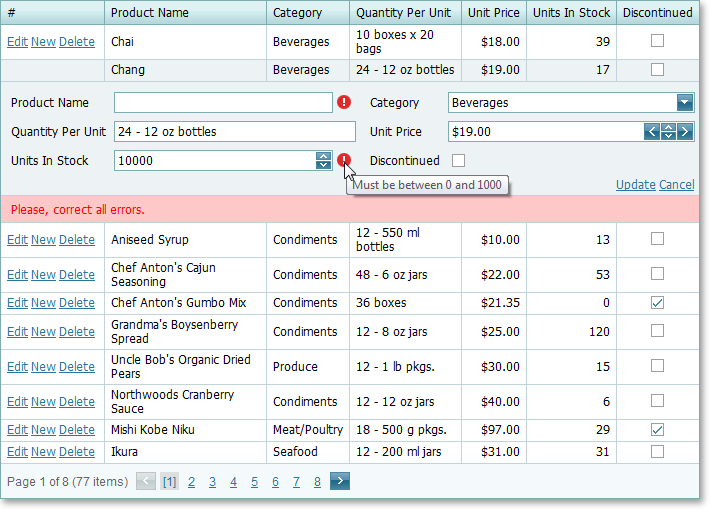Sort by Unit Price column header

[493, 13]
